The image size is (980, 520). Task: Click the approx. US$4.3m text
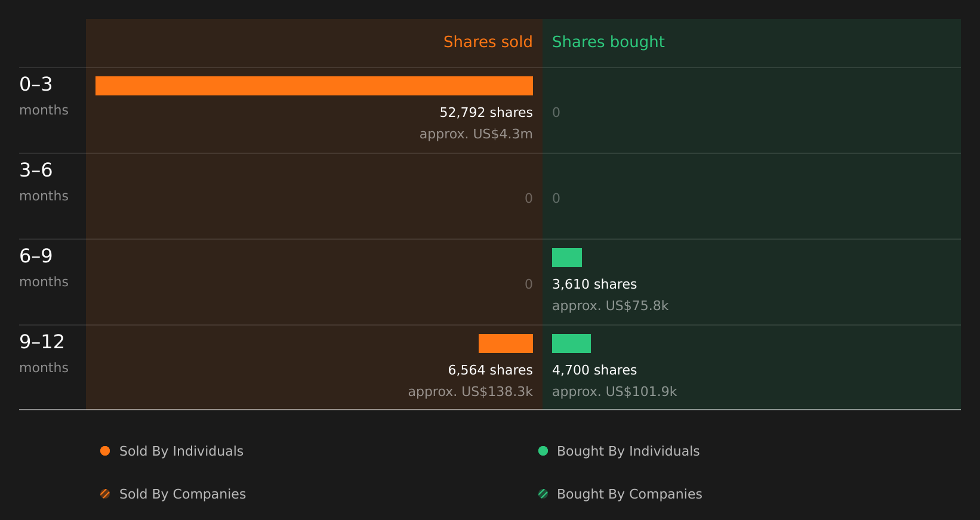(476, 134)
